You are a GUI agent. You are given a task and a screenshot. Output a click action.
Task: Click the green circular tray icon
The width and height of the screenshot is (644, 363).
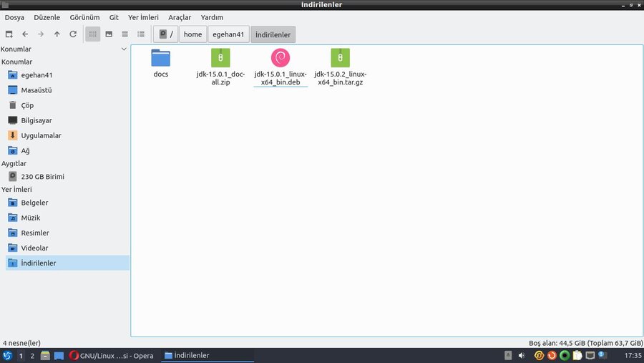tap(565, 356)
